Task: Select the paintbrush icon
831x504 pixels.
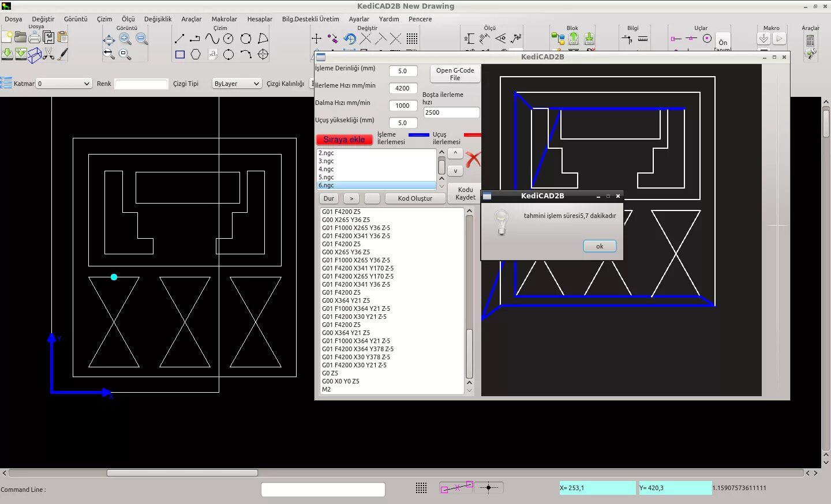Action: click(62, 54)
